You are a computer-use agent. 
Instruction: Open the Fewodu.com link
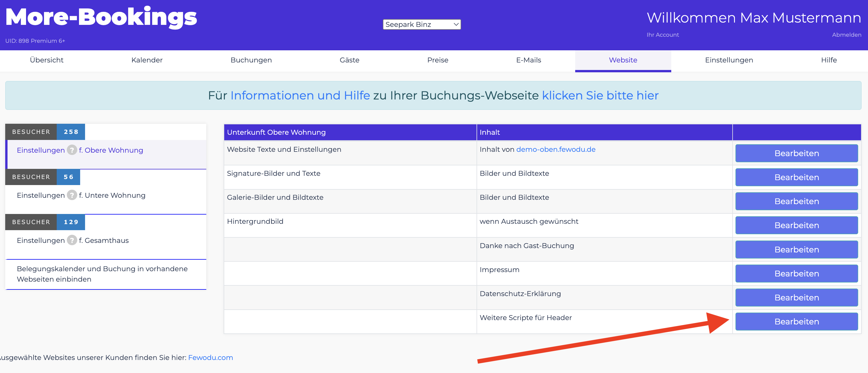pyautogui.click(x=210, y=357)
